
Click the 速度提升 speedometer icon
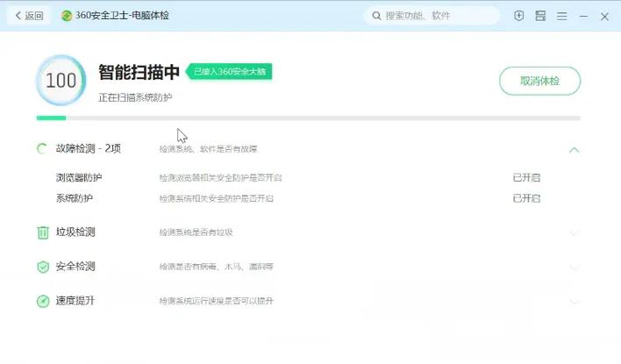coord(43,301)
